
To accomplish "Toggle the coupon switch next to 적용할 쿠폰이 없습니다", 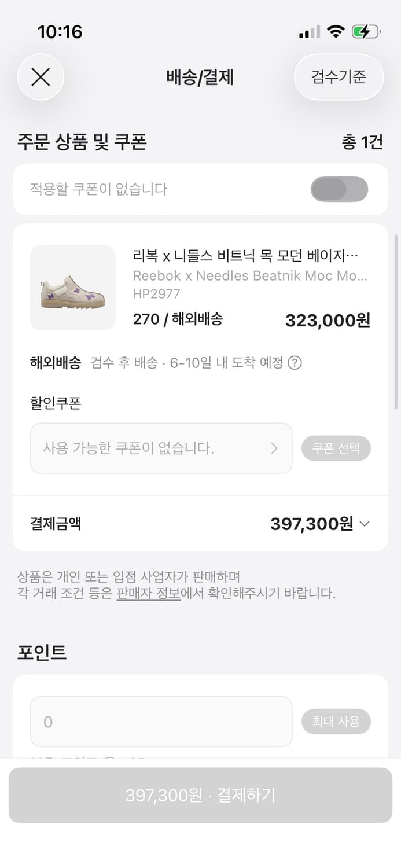I will click(339, 189).
